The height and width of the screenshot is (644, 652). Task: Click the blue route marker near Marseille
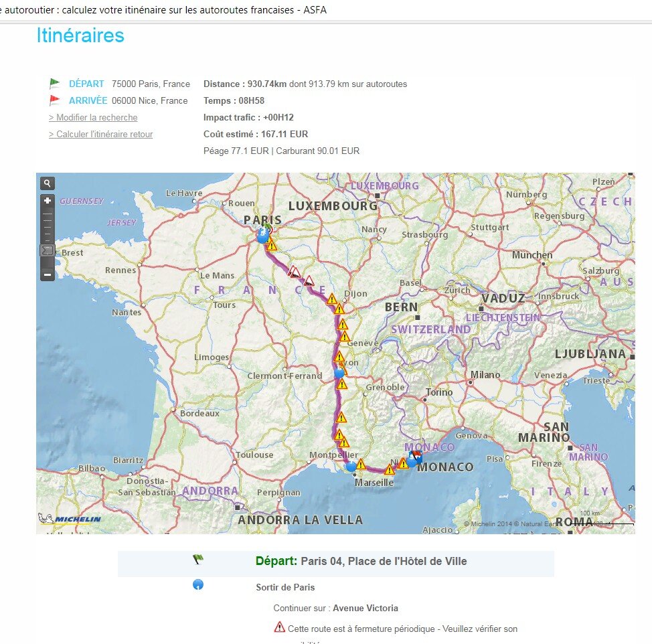click(x=351, y=467)
